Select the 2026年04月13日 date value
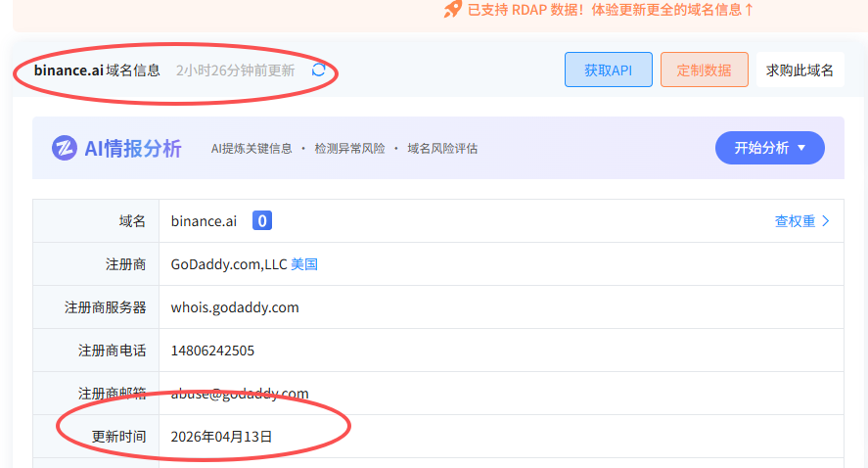This screenshot has height=468, width=868. click(221, 437)
